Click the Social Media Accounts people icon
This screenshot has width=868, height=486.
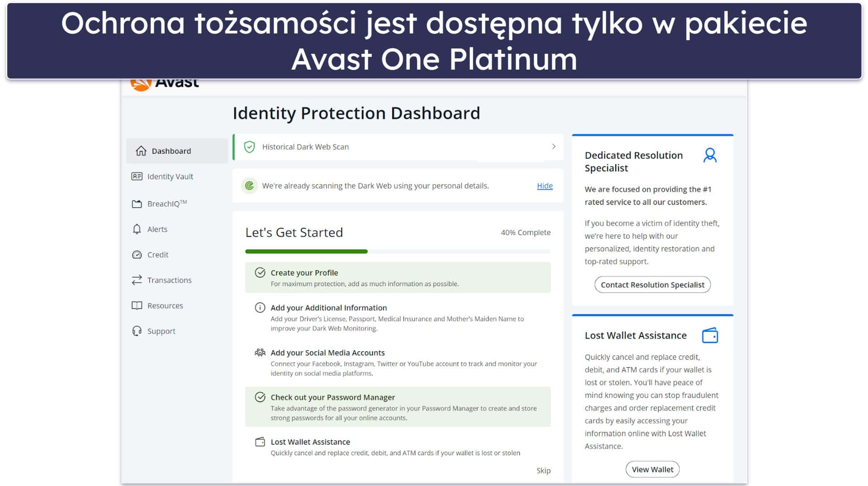coord(260,353)
